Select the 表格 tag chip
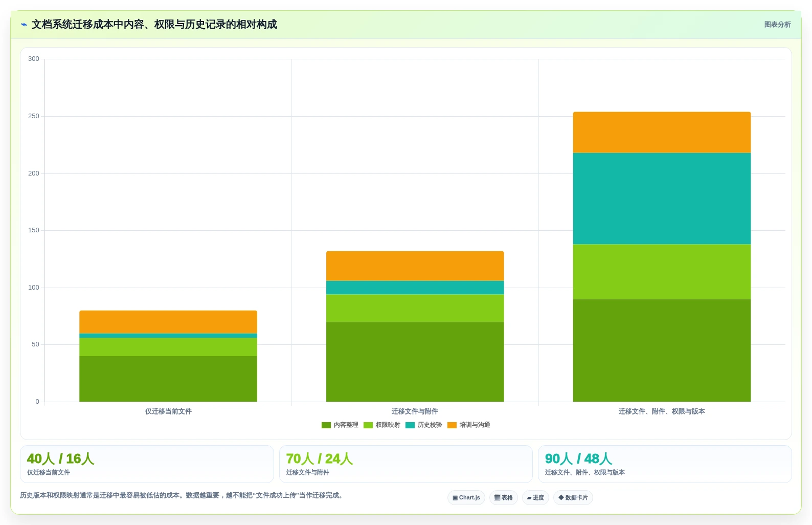 [x=504, y=498]
